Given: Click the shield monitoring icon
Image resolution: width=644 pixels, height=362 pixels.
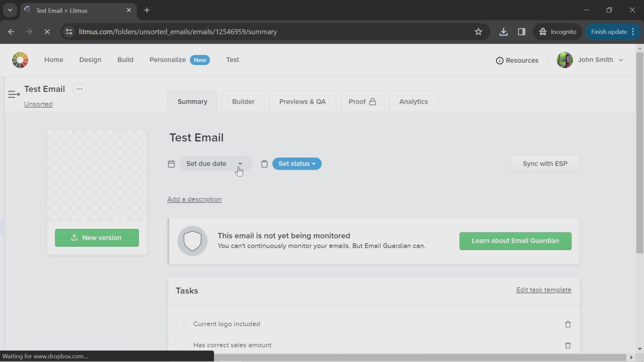Looking at the screenshot, I should 192,240.
